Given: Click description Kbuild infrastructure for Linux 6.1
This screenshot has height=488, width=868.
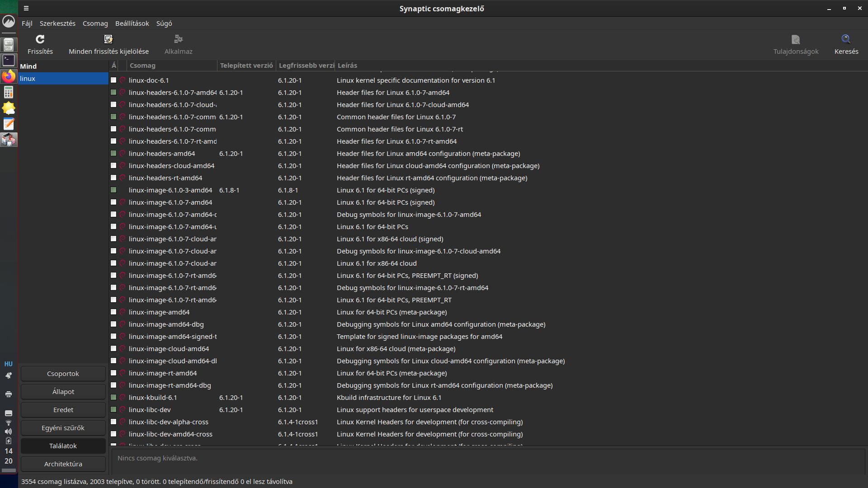Looking at the screenshot, I should (x=389, y=398).
